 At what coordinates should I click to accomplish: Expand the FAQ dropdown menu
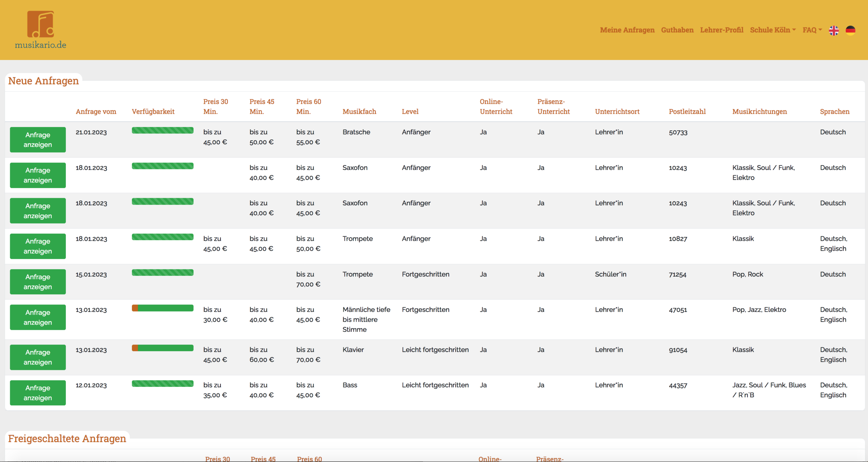point(812,30)
